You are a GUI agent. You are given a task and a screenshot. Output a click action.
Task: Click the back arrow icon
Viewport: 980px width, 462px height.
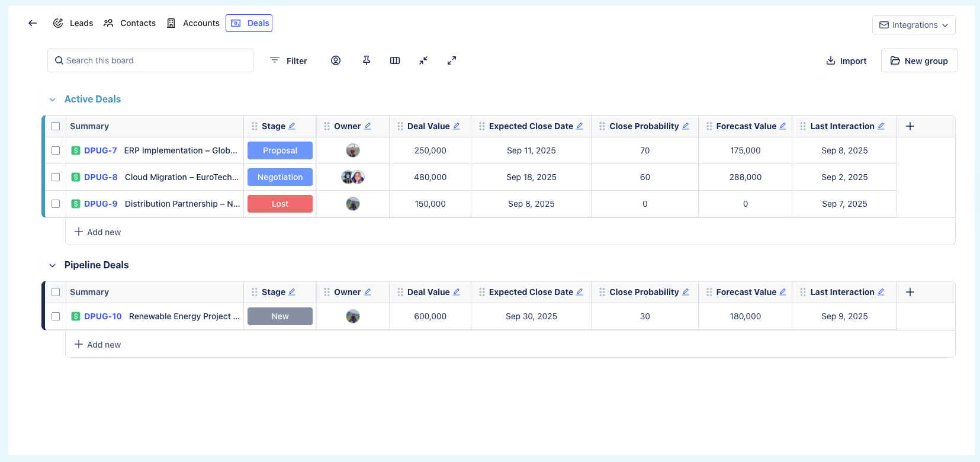point(33,23)
